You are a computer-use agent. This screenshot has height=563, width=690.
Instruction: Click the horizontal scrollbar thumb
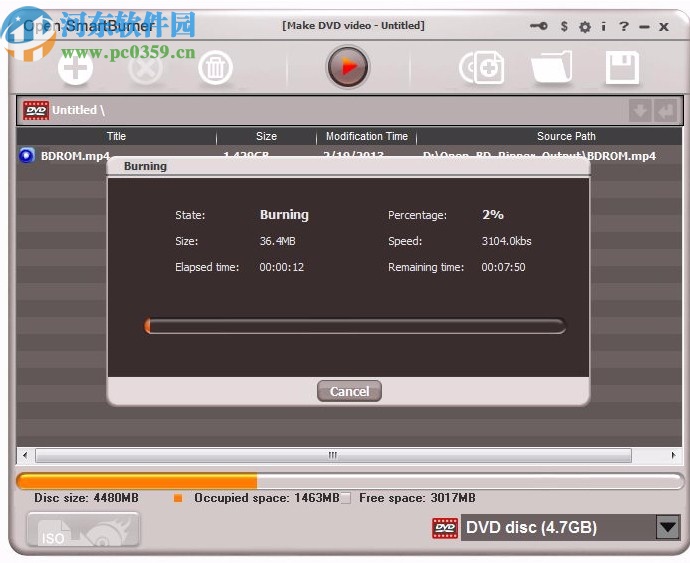333,455
